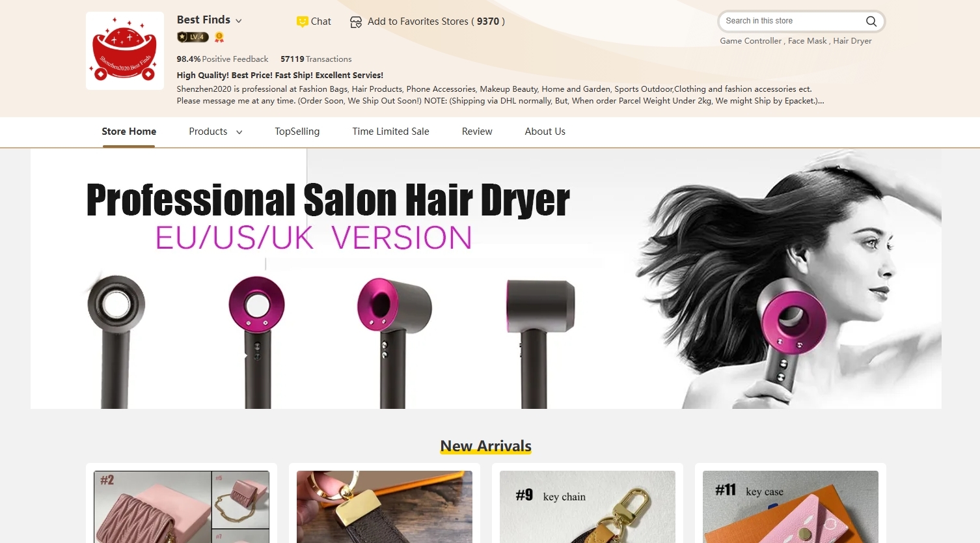Click the Add to Favorites heart icon

[x=356, y=22]
